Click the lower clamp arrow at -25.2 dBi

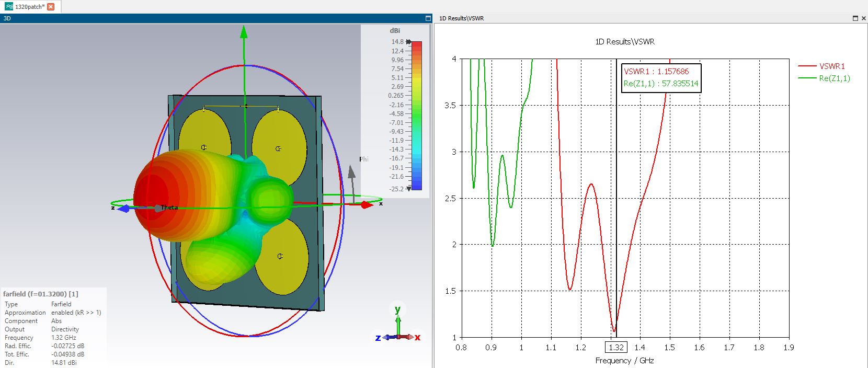point(409,188)
